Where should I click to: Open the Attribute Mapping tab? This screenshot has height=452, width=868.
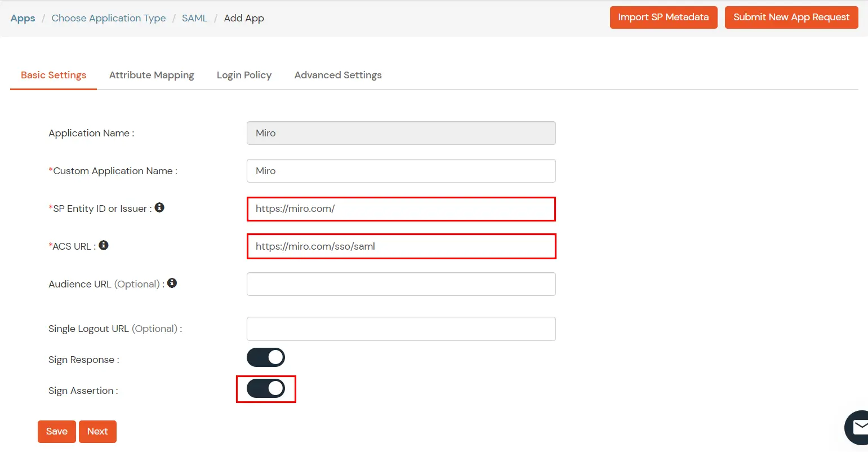coord(152,75)
